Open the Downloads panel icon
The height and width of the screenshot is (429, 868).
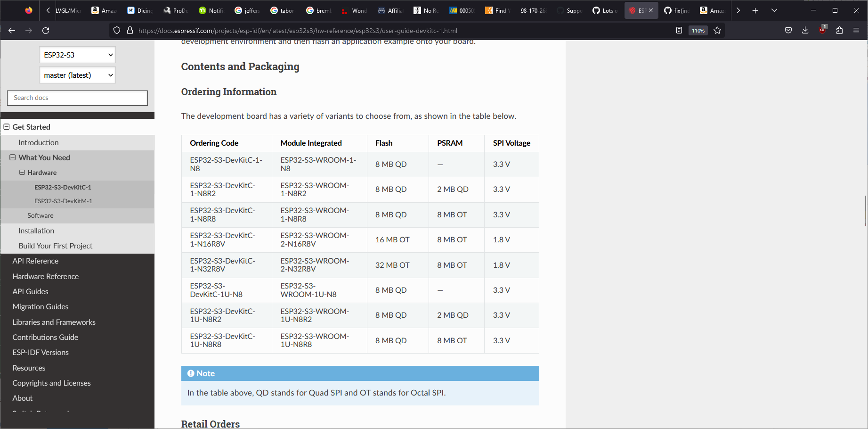click(x=805, y=30)
